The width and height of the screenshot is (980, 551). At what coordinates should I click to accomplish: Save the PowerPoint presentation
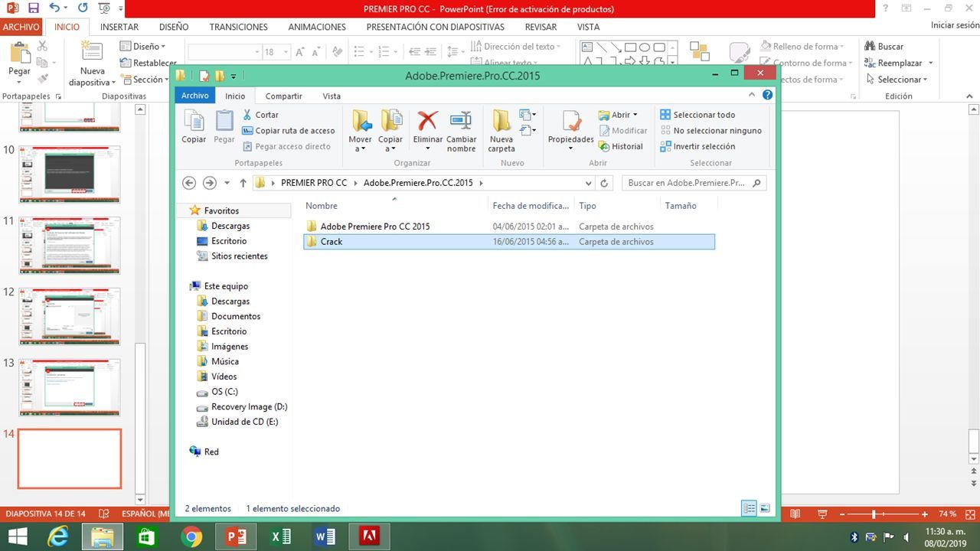pos(33,8)
